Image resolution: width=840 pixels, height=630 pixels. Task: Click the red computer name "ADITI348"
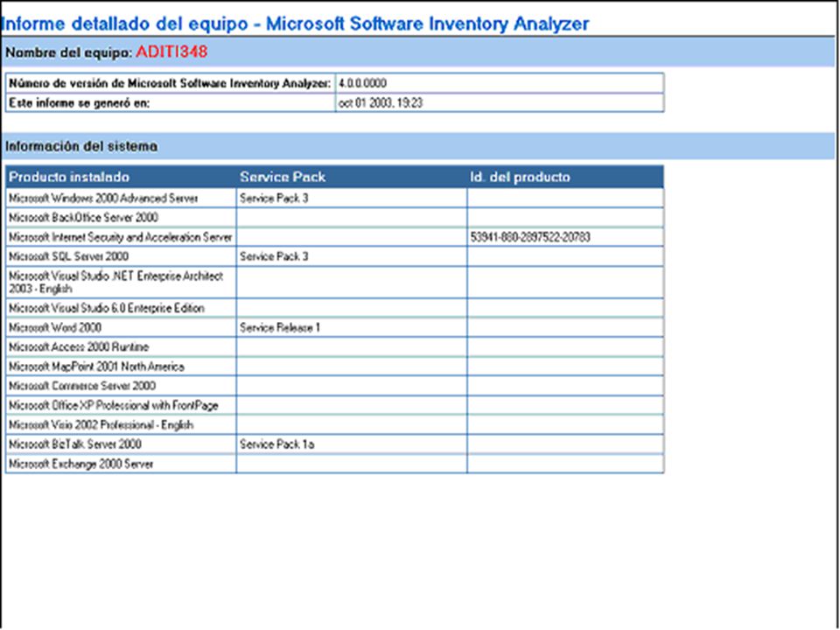(171, 52)
